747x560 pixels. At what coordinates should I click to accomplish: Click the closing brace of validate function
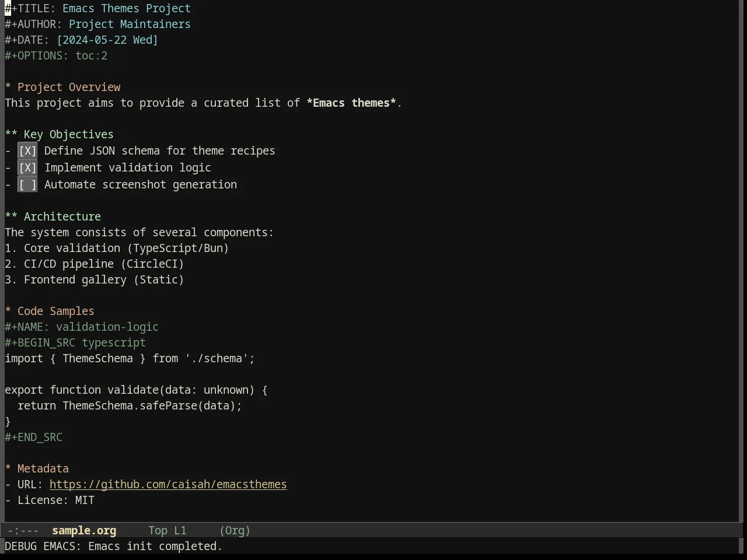tap(8, 422)
